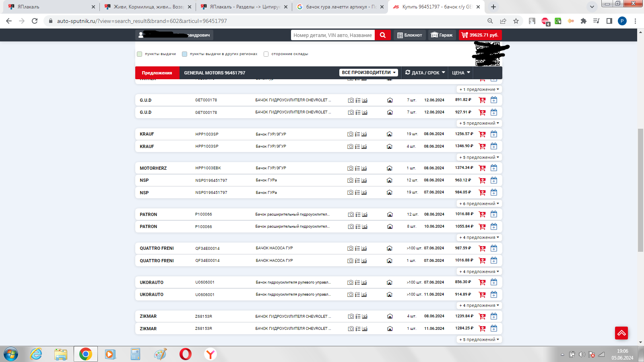Click the volume icon in system tray

[x=582, y=354]
